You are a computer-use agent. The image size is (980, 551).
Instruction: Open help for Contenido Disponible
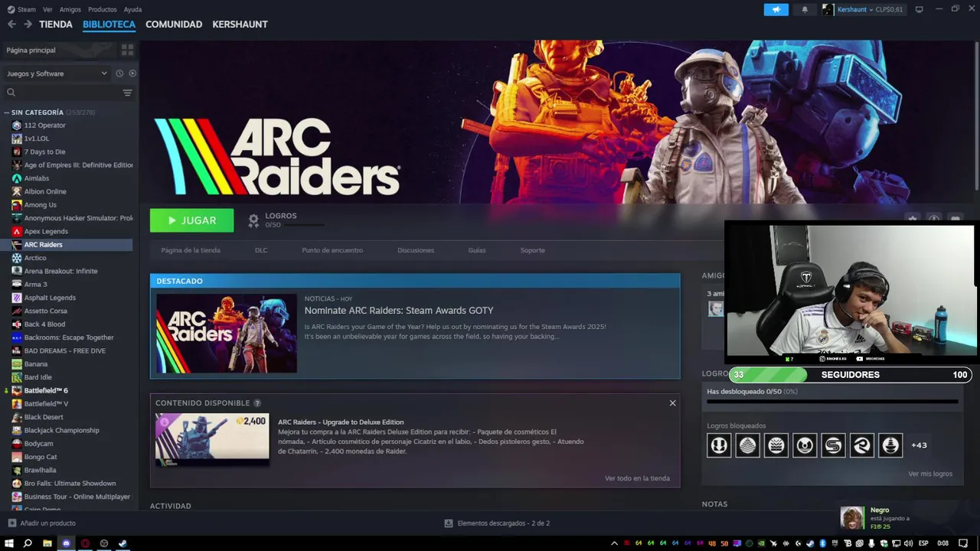[257, 403]
